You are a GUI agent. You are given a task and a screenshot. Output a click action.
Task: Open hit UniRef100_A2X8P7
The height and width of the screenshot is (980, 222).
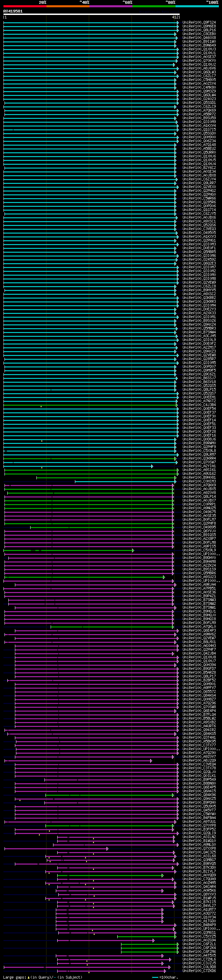tap(199, 539)
